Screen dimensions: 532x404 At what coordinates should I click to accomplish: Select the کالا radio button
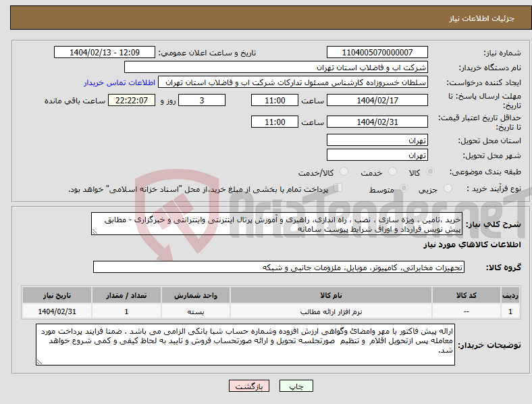point(430,172)
